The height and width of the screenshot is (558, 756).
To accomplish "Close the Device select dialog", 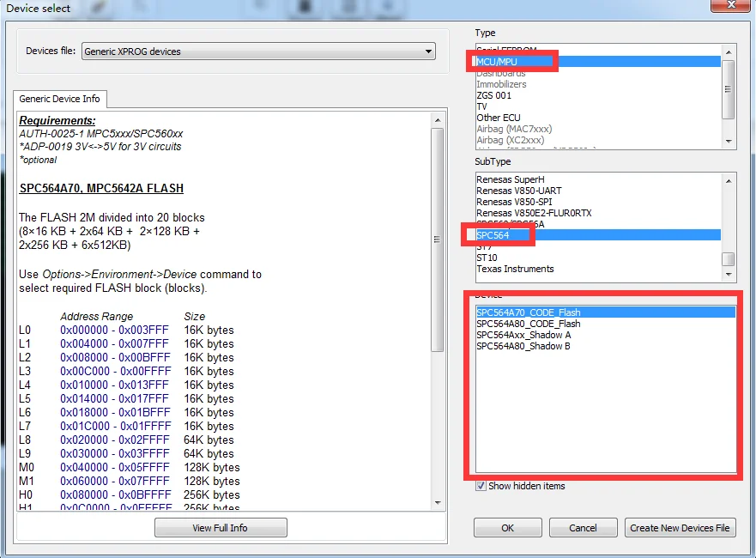I will [731, 5].
